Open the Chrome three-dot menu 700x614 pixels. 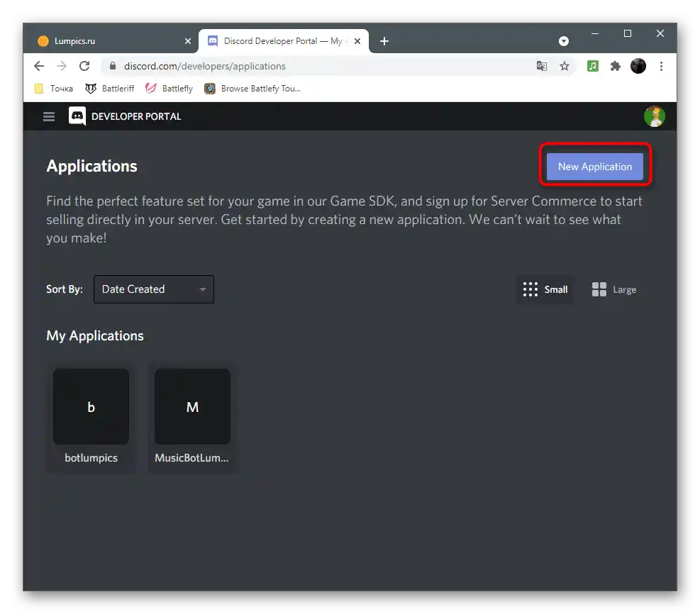coord(661,66)
